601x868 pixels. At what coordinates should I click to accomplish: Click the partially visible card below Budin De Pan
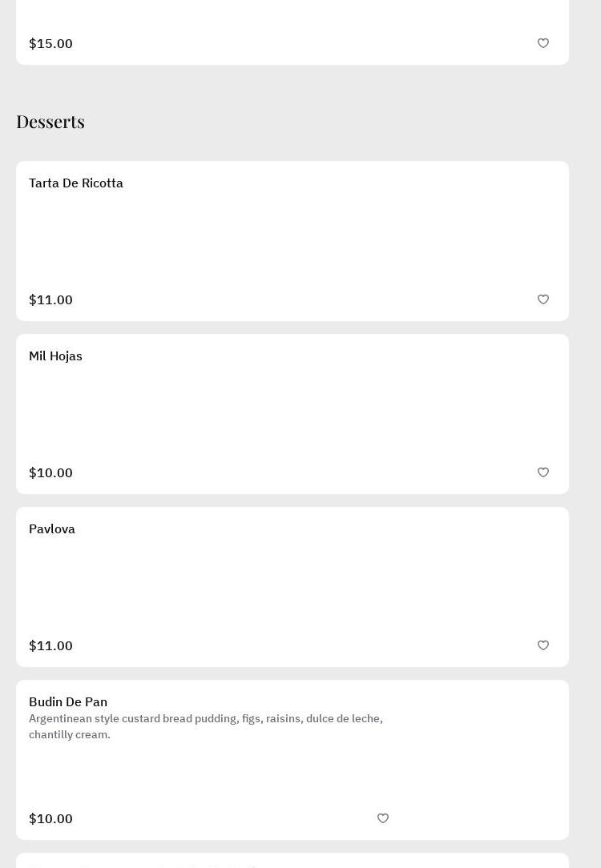click(292, 862)
